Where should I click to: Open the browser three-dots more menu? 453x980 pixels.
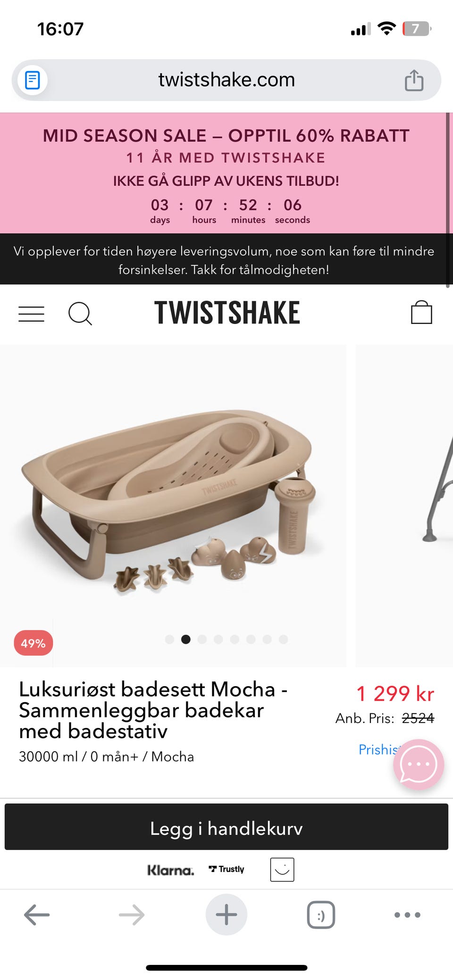(x=407, y=915)
